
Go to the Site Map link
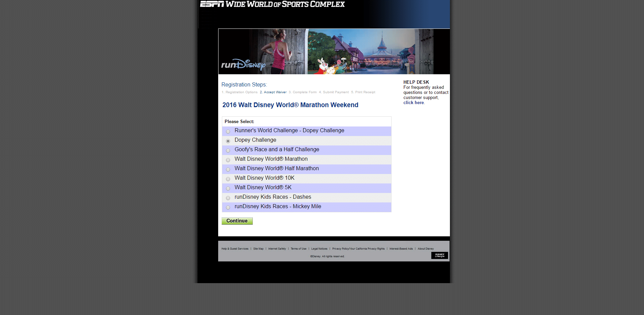(x=258, y=249)
